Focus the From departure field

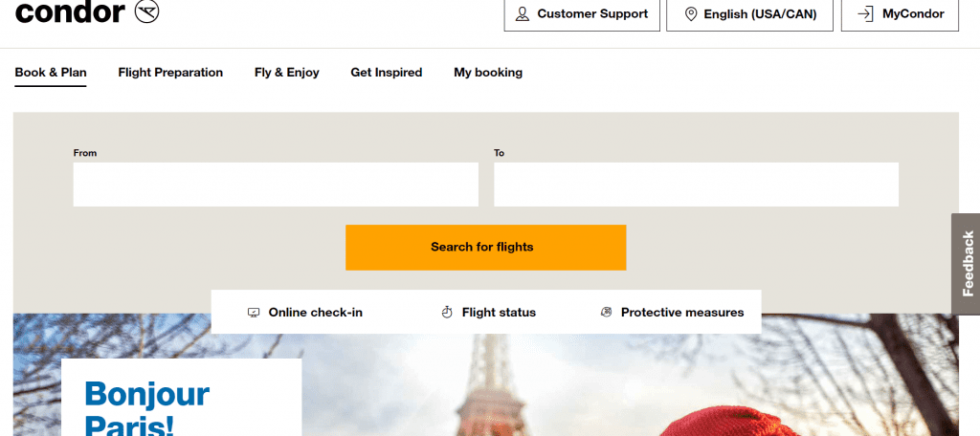point(276,185)
